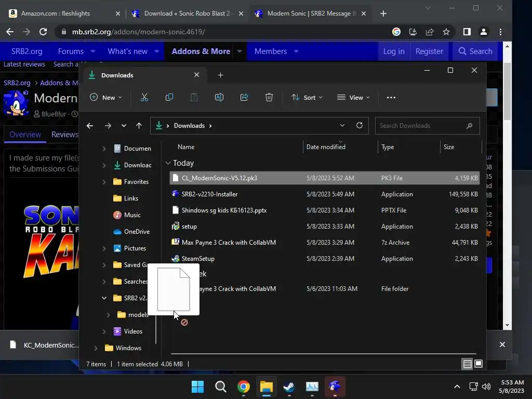This screenshot has width=532, height=399.
Task: Go up one folder level
Action: pyautogui.click(x=139, y=126)
